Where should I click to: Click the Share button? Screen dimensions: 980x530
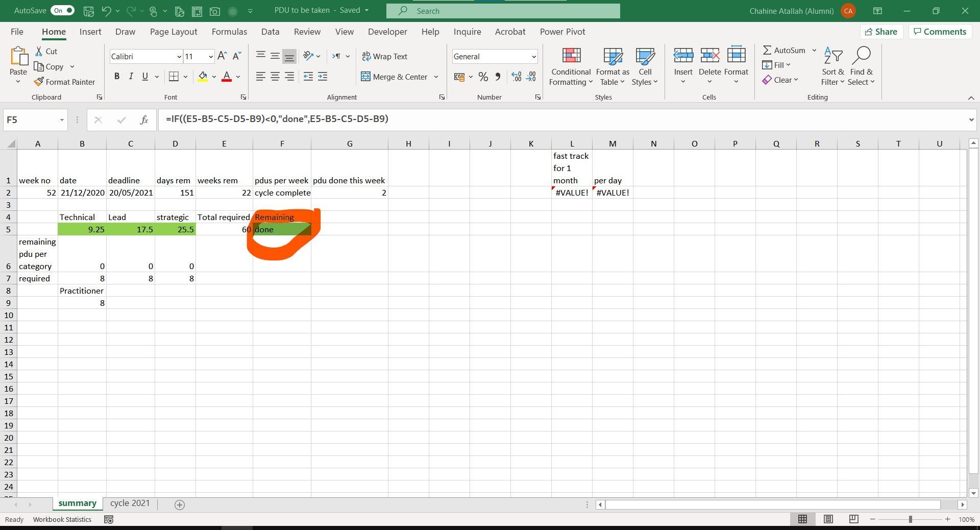(881, 32)
